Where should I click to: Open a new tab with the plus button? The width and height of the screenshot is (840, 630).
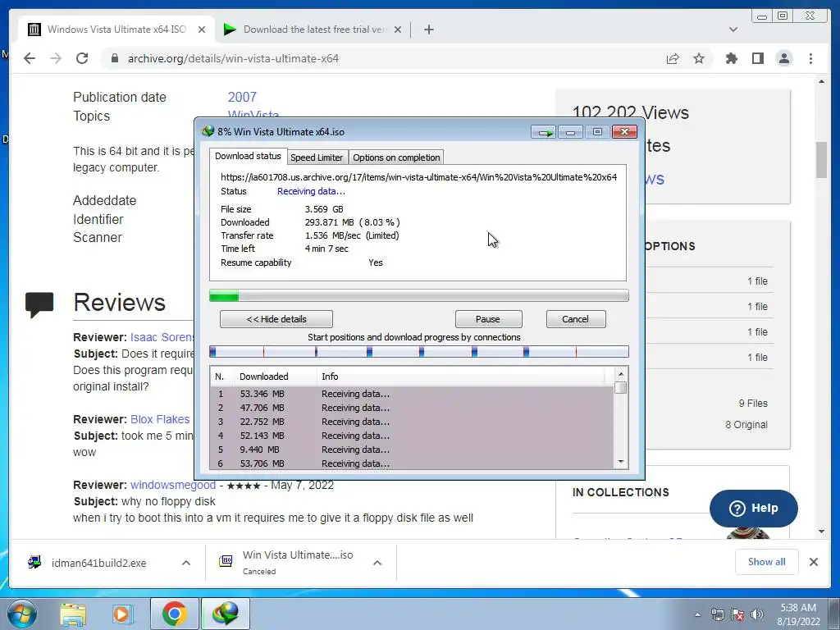pos(428,30)
